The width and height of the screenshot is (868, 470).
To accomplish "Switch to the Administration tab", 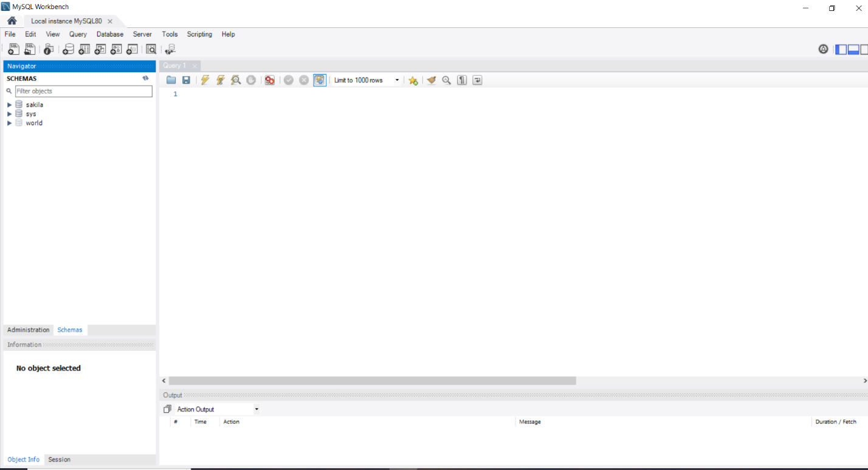I will coord(28,330).
